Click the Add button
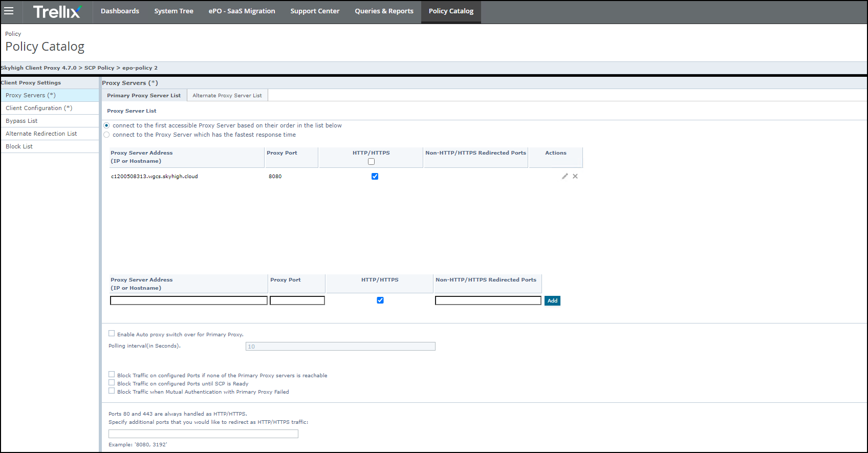This screenshot has width=868, height=453. (x=552, y=300)
